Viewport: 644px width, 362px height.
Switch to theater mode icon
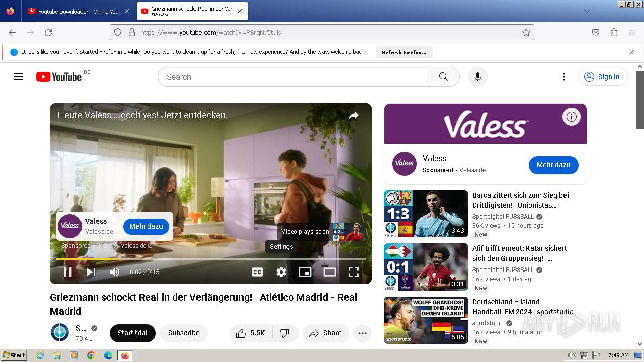(330, 272)
